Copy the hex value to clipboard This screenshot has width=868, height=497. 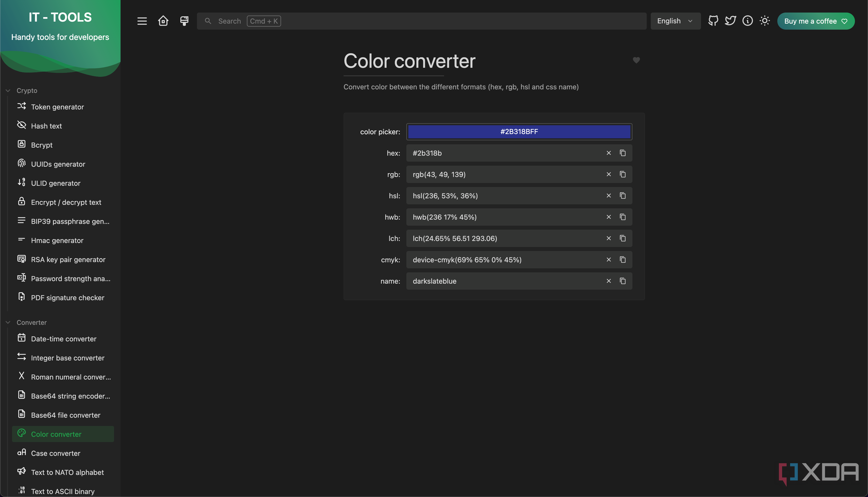(x=622, y=153)
